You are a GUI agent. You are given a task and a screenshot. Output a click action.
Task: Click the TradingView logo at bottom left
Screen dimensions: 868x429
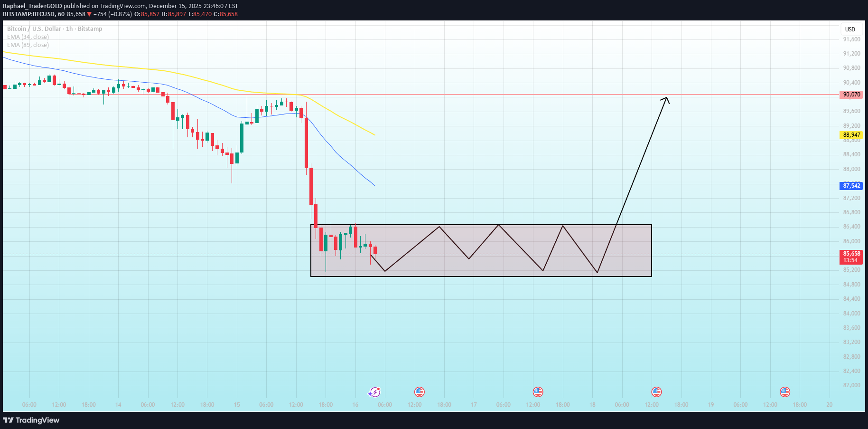(x=31, y=420)
